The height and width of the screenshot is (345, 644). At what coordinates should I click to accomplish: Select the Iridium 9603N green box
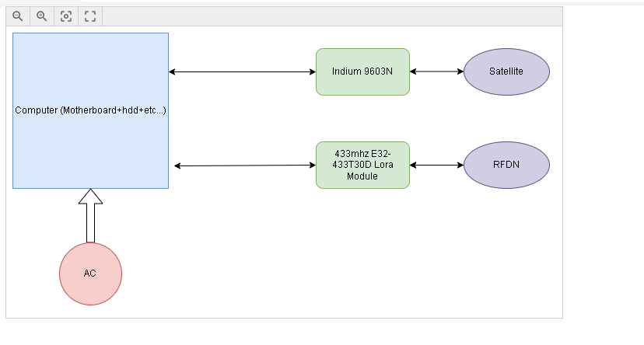tap(362, 71)
